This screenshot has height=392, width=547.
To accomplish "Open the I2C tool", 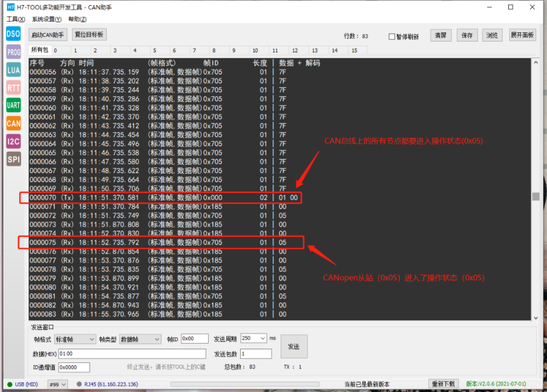I will [x=13, y=141].
